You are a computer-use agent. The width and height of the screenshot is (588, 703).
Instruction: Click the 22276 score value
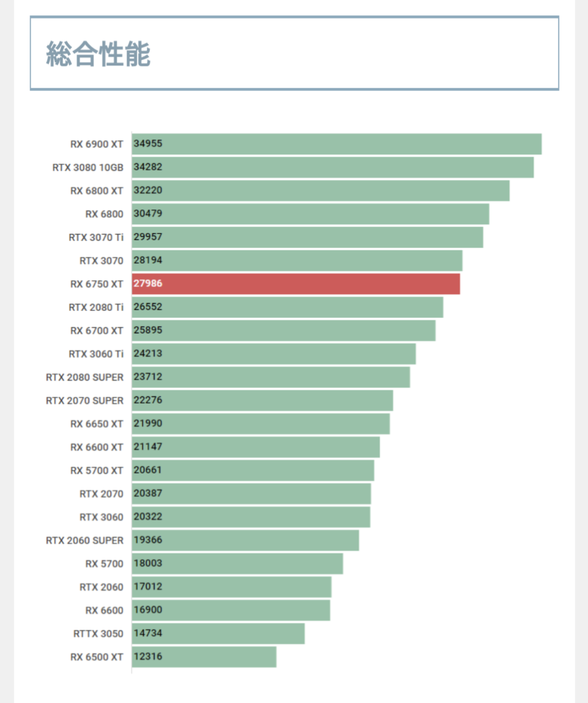pos(148,400)
